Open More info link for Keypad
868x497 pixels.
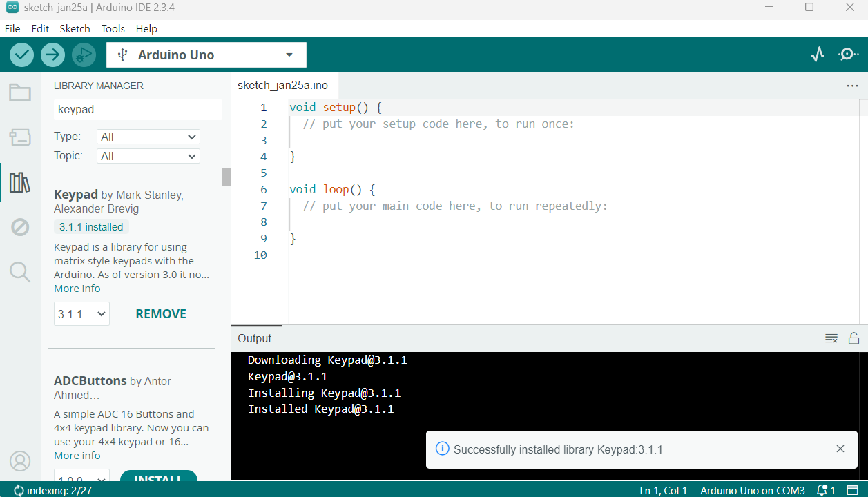(77, 289)
